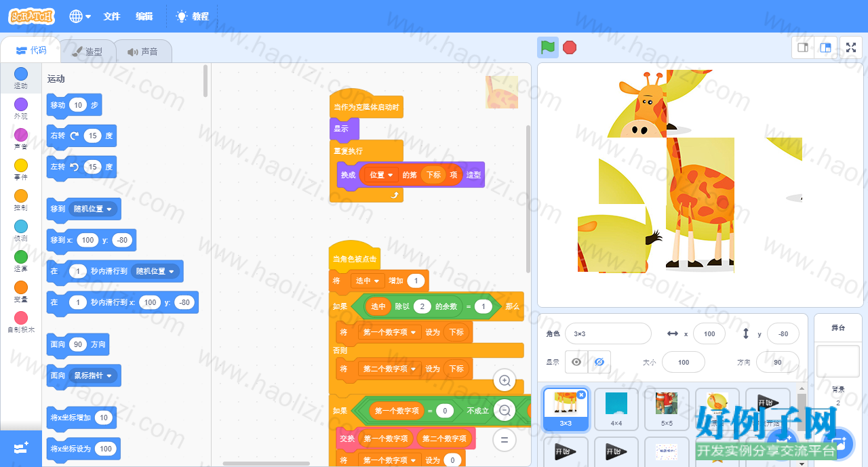Open the top 第一个数字项 dropdown
The height and width of the screenshot is (467, 868).
(x=389, y=332)
